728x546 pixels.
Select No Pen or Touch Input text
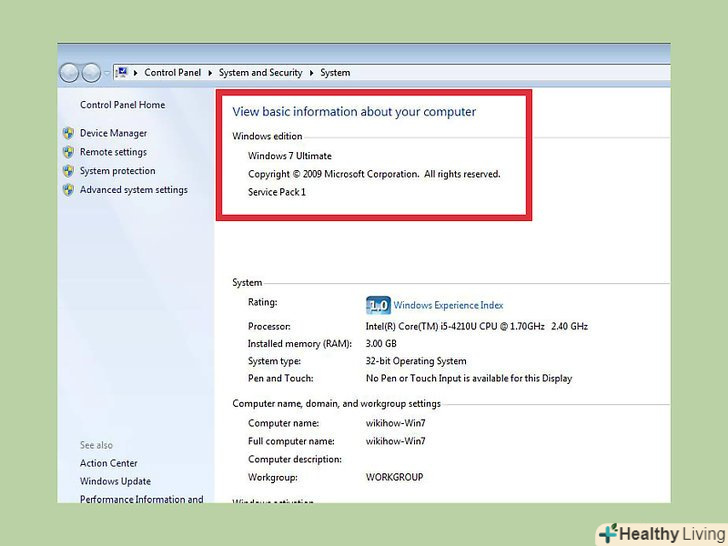(469, 378)
